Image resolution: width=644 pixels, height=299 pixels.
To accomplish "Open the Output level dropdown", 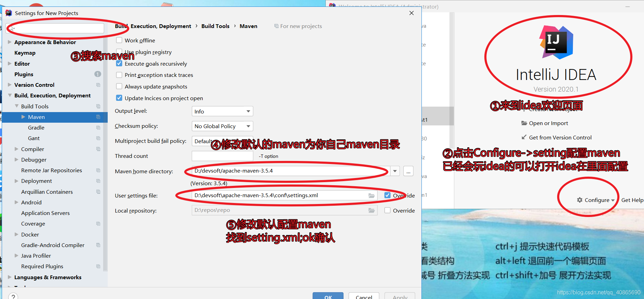I will (222, 111).
